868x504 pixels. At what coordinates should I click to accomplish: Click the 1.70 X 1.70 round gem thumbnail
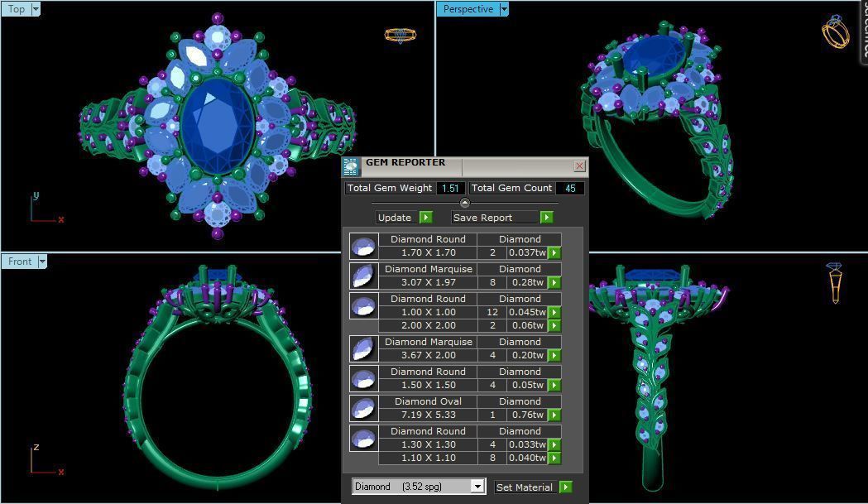click(x=364, y=246)
